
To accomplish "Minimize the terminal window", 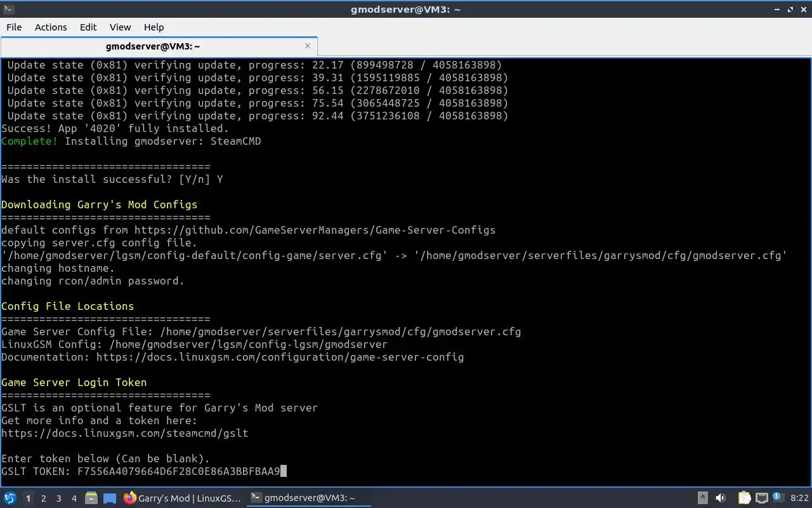I will coord(777,10).
